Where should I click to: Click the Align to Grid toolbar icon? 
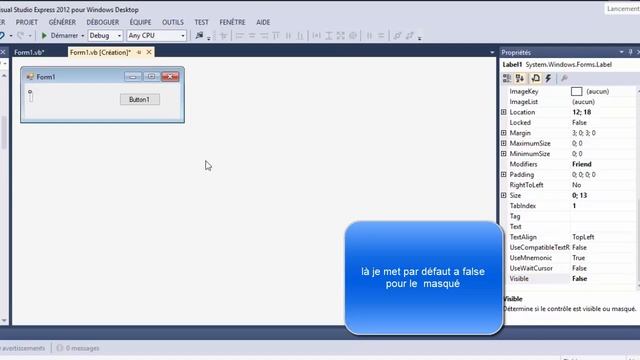223,36
